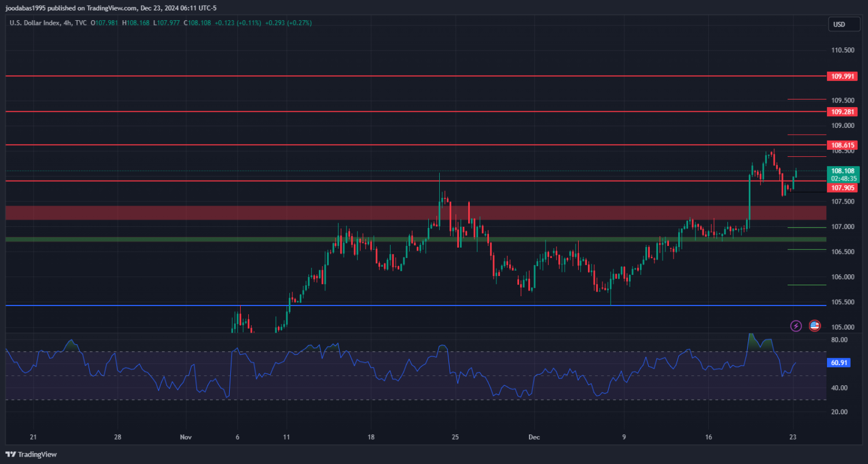The height and width of the screenshot is (464, 868).
Task: Select the green support zone band
Action: [x=415, y=239]
